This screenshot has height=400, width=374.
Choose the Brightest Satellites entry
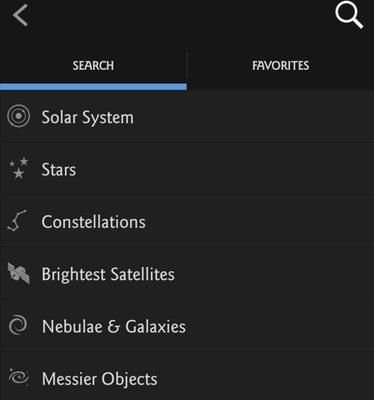click(x=187, y=274)
